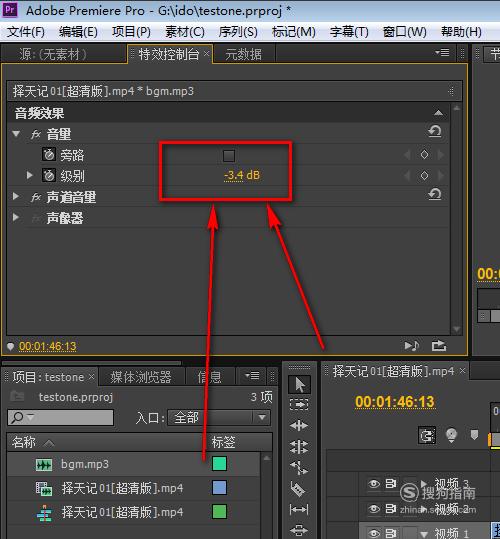Go to previous keyframe of 旁路
The image size is (500, 539).
tap(408, 155)
